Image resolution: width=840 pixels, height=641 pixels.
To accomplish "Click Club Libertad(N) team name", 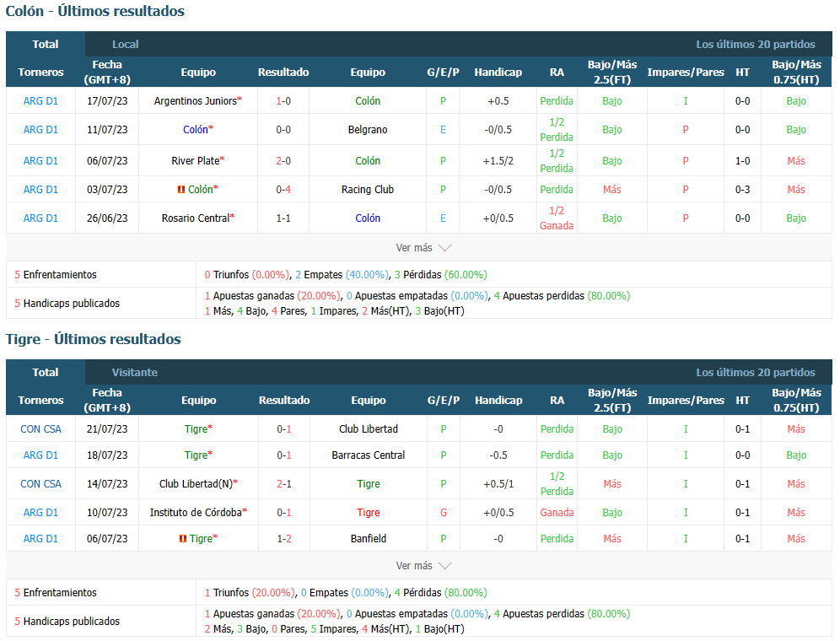I will (x=196, y=484).
